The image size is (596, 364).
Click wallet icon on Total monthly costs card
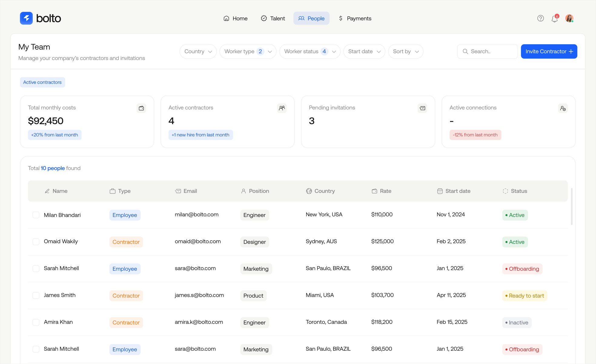click(x=141, y=108)
